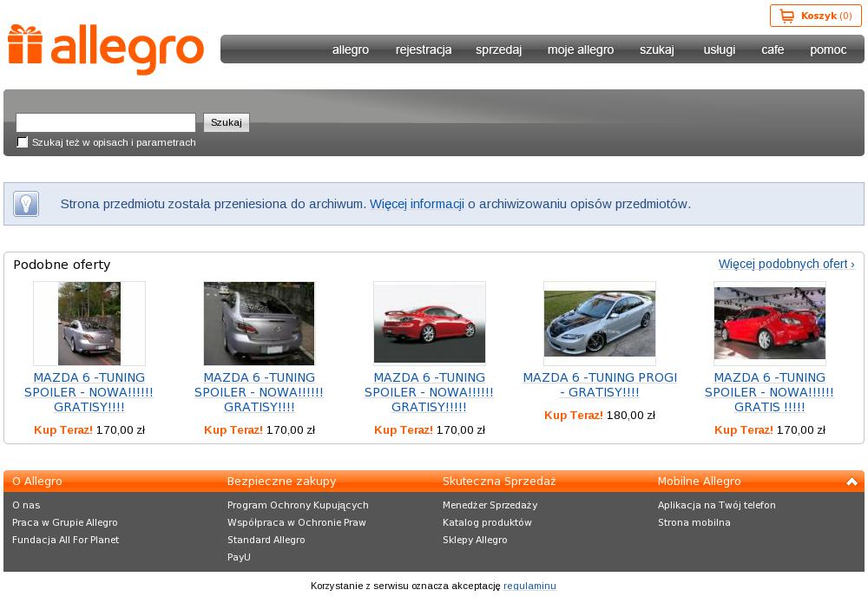
Task: Open the offer title ending 'GRATIS !!!!!'
Action: 769,392
